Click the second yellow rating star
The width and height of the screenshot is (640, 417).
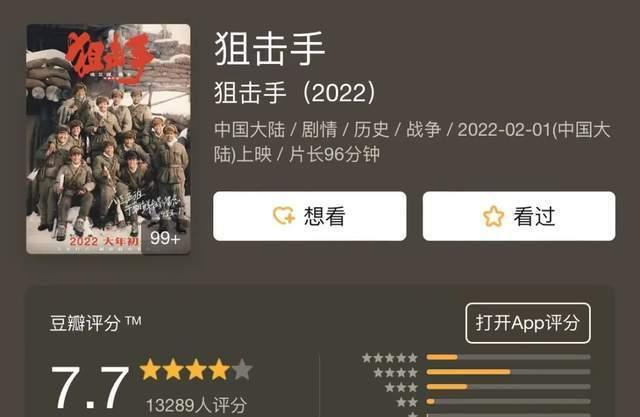[173, 369]
